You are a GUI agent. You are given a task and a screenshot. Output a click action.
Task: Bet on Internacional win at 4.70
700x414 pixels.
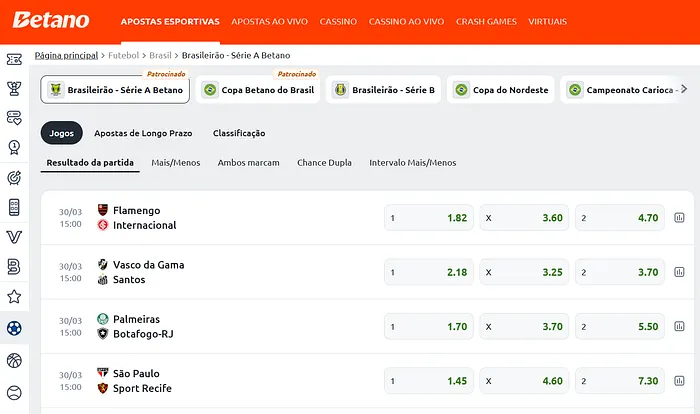620,217
